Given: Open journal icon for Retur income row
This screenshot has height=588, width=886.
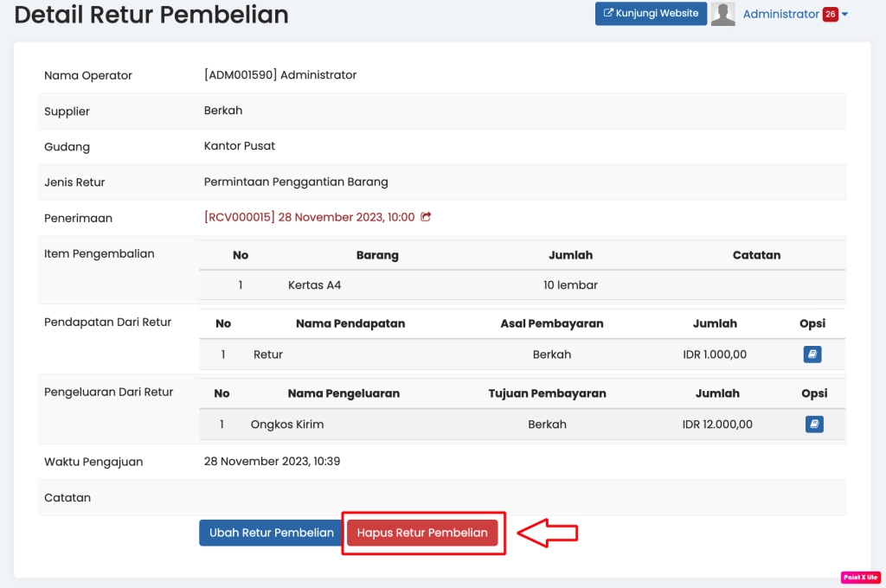Looking at the screenshot, I should [x=812, y=355].
